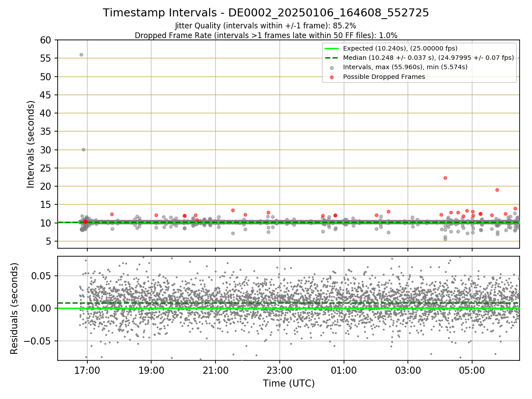Select the 'Dropped Frame Rate' subtitle line
The image size is (532, 399).
pos(266,35)
